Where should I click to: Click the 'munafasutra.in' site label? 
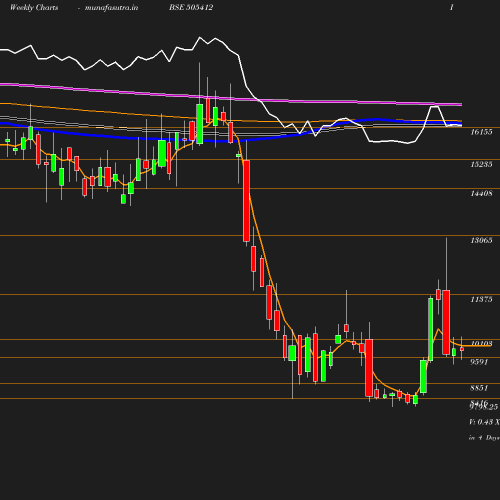pos(111,8)
